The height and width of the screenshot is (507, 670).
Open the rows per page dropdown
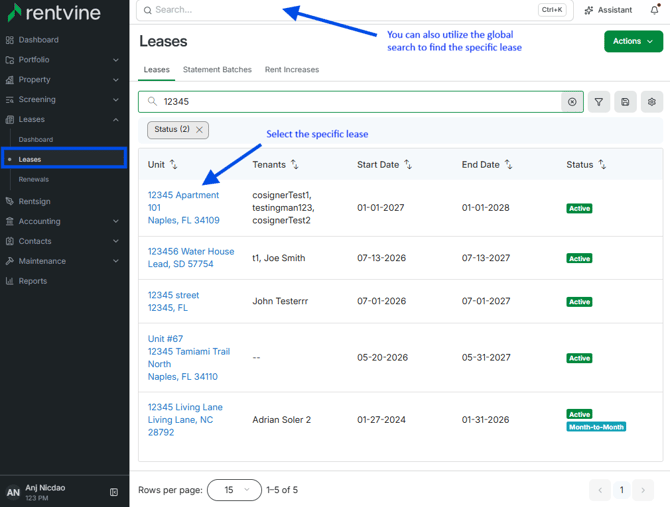pos(234,490)
